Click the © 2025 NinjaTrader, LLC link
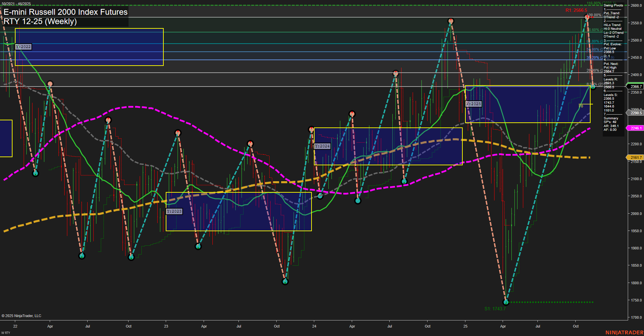The height and width of the screenshot is (336, 644). [22, 316]
